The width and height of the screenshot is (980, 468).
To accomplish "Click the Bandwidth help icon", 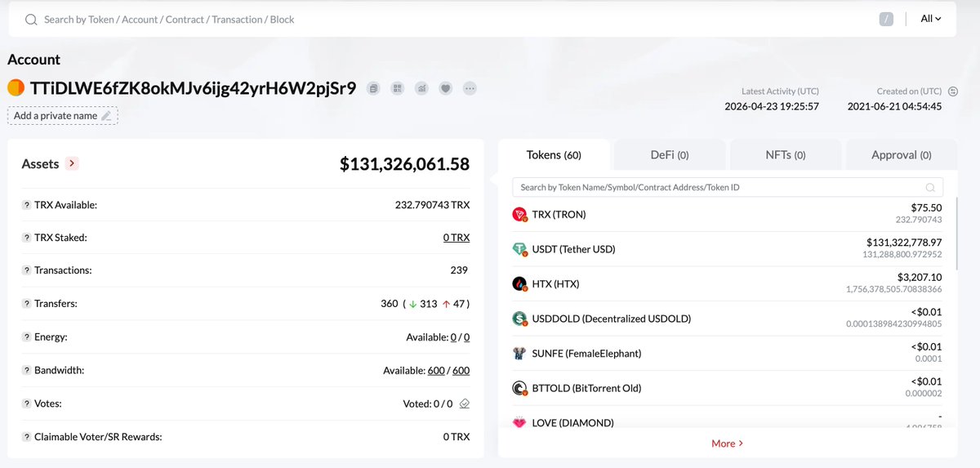I will click(x=26, y=370).
